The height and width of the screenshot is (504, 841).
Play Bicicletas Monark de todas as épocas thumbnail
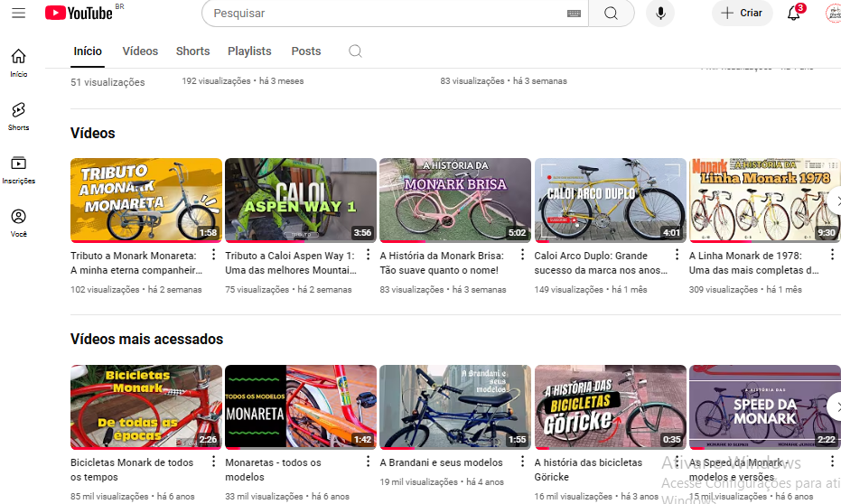point(146,407)
